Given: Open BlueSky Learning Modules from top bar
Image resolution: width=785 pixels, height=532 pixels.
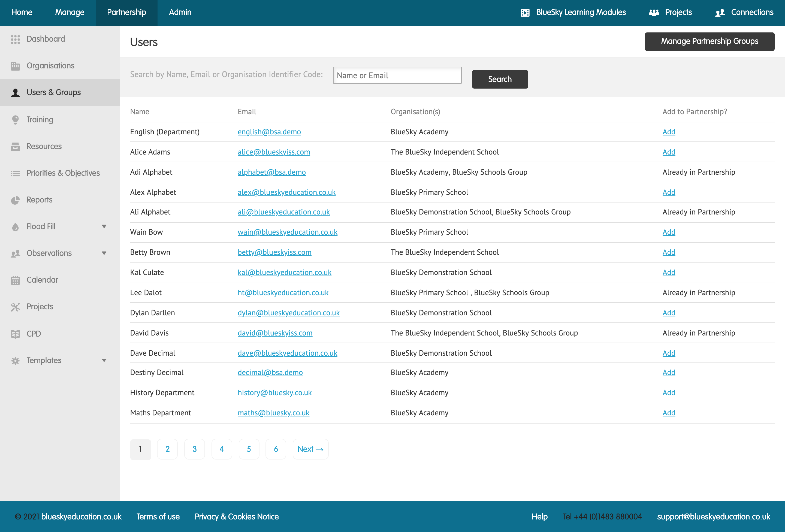Looking at the screenshot, I should 573,13.
